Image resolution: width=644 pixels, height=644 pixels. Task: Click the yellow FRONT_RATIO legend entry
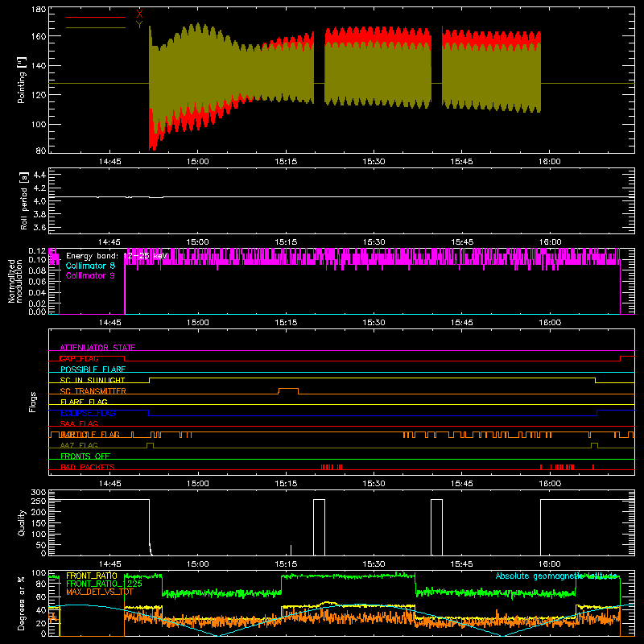92,576
